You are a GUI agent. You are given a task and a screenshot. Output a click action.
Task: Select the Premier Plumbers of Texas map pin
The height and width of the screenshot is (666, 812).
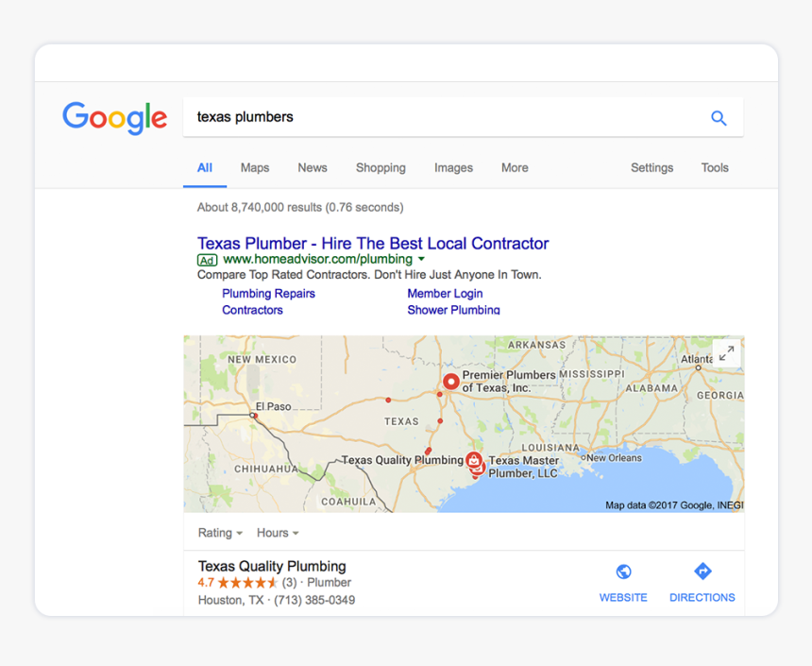click(x=451, y=381)
